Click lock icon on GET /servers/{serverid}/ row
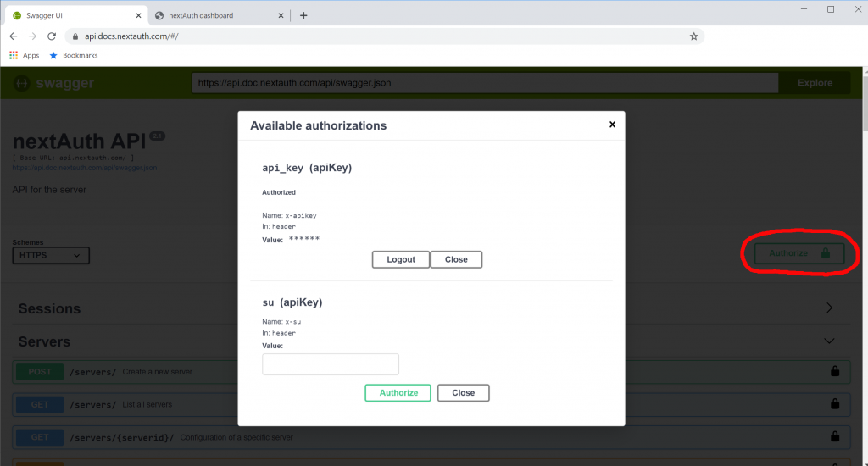The width and height of the screenshot is (868, 466). (835, 436)
